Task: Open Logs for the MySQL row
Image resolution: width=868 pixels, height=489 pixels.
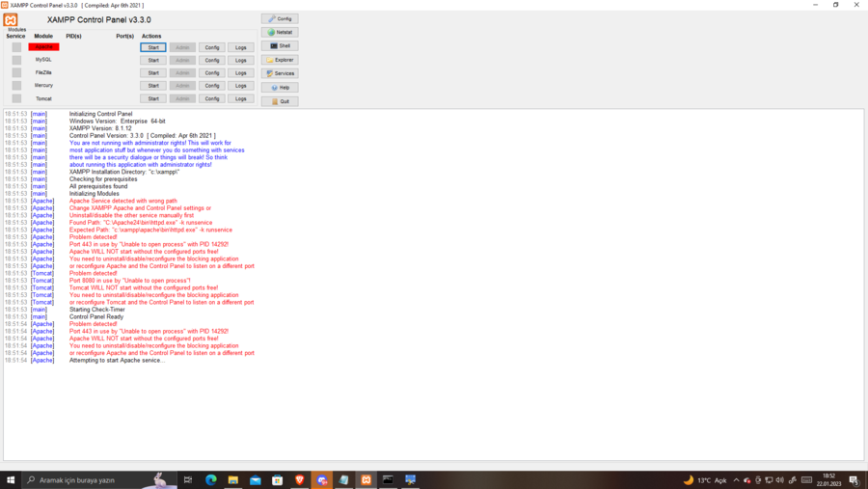Action: 241,61
